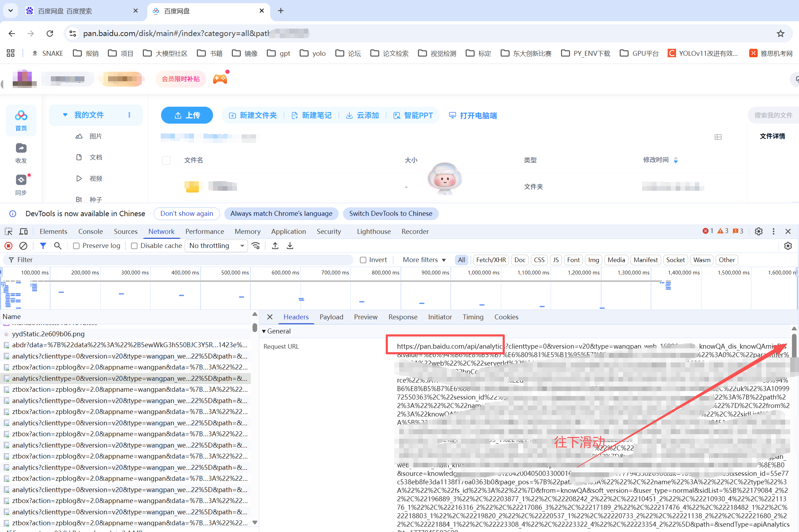The image size is (799, 532).
Task: Click the error count indicator
Action: (x=708, y=231)
